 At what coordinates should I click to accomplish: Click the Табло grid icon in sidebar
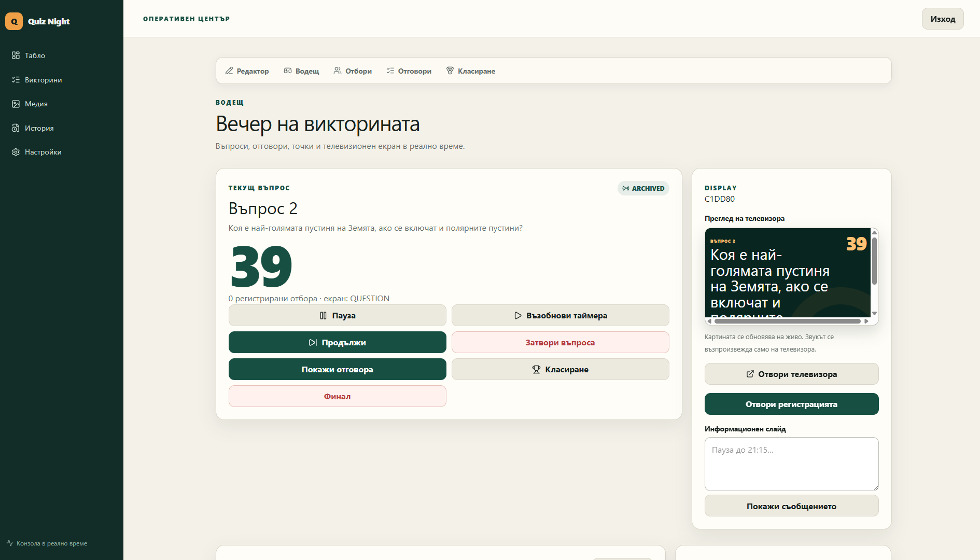16,55
